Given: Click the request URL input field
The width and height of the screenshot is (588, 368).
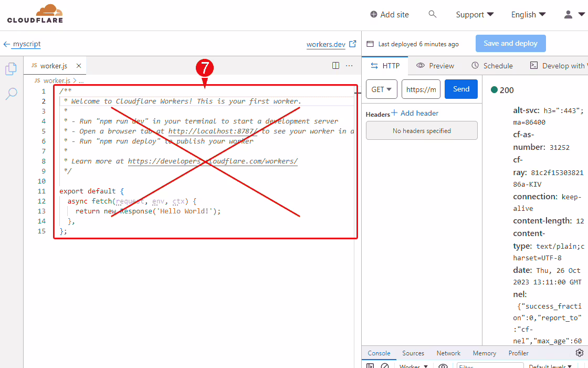Looking at the screenshot, I should click(x=421, y=89).
